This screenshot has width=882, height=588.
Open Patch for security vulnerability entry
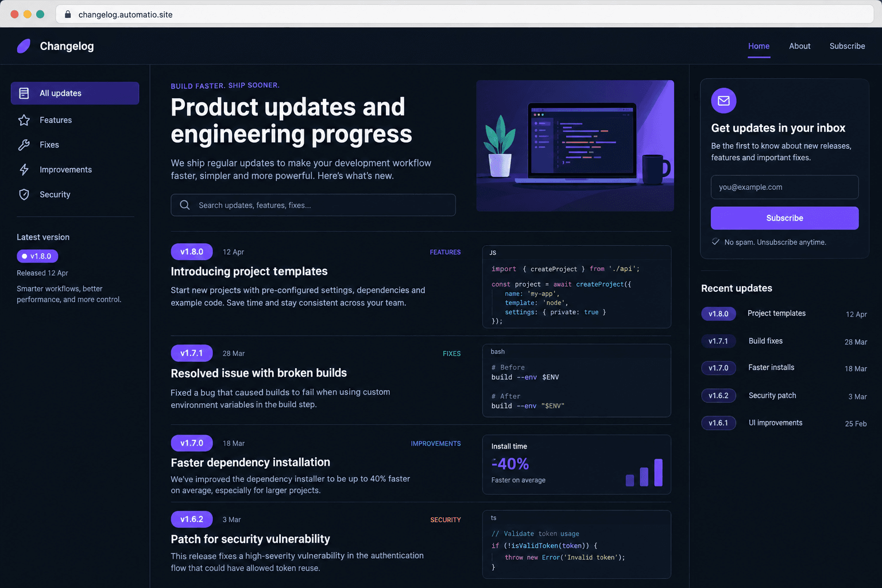(x=250, y=539)
